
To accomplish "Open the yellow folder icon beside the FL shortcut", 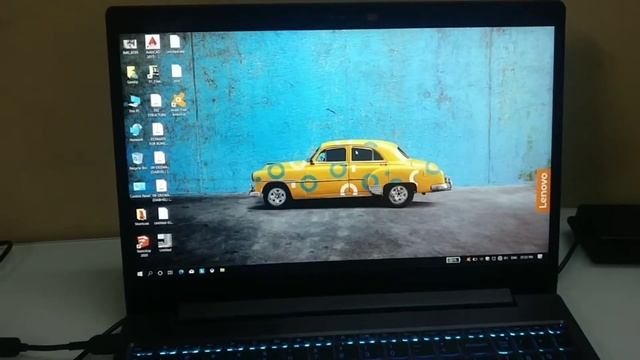I will (132, 75).
